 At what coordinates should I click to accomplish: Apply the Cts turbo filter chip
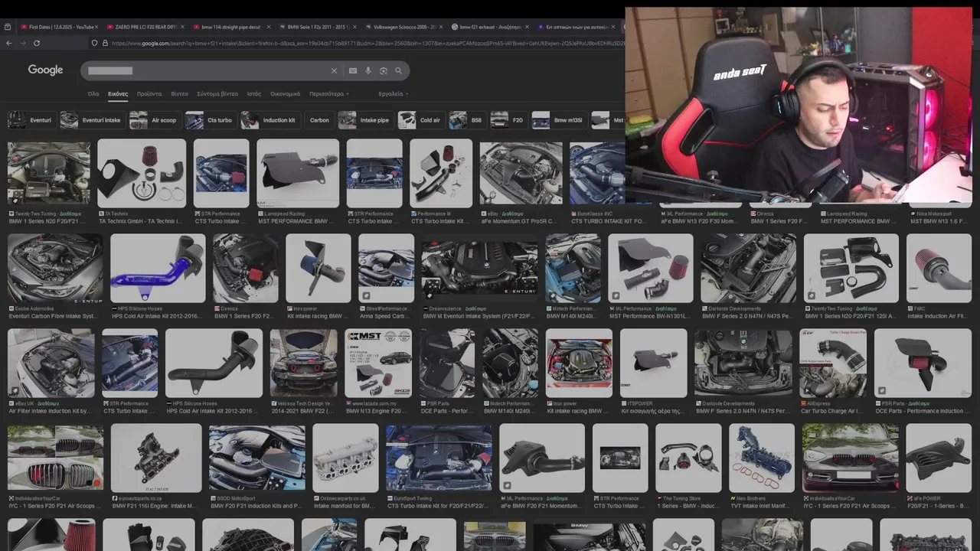pyautogui.click(x=210, y=120)
